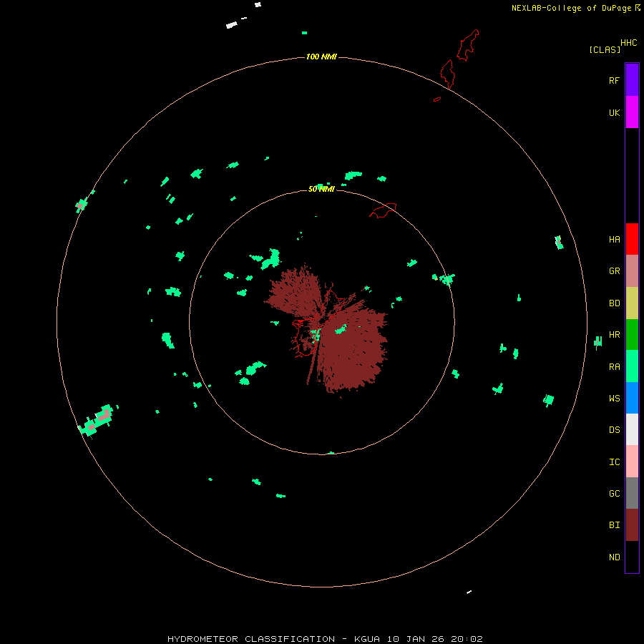
Task: Click the RF legend label
Action: 614,81
